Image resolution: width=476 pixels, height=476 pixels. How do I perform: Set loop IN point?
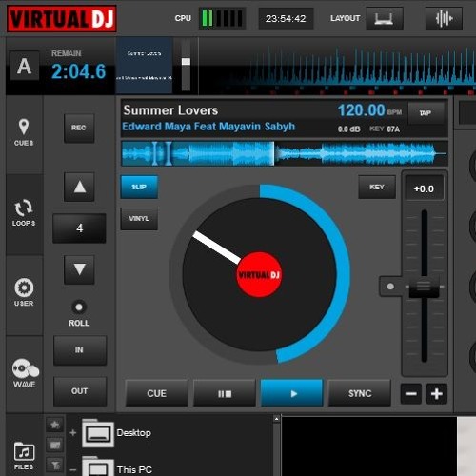80,350
